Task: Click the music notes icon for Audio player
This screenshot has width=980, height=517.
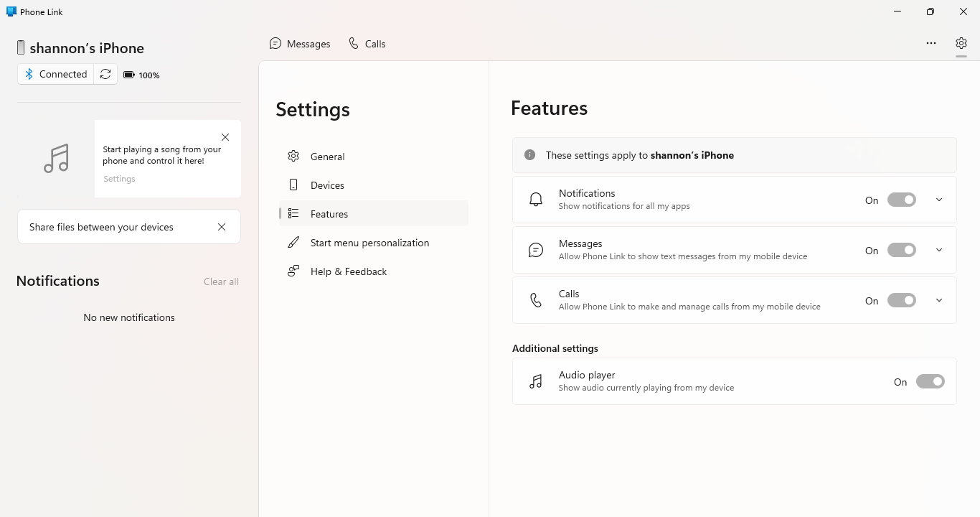Action: pyautogui.click(x=536, y=381)
